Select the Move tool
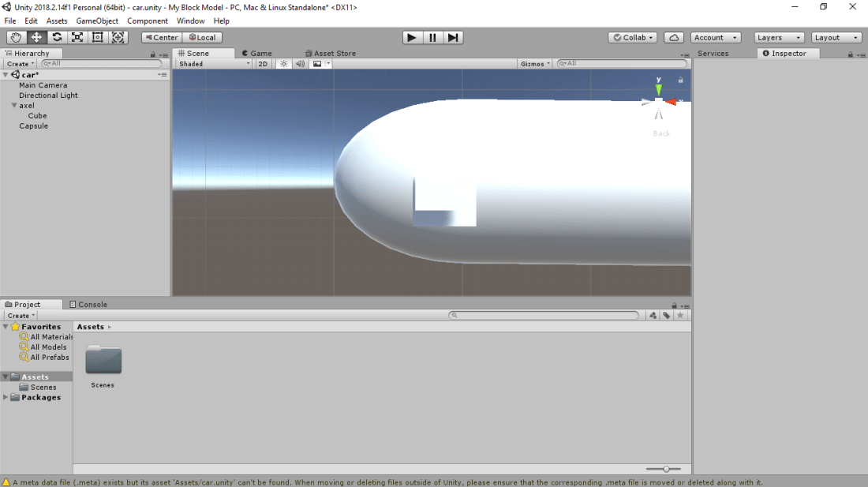The width and height of the screenshot is (868, 487). [x=37, y=37]
